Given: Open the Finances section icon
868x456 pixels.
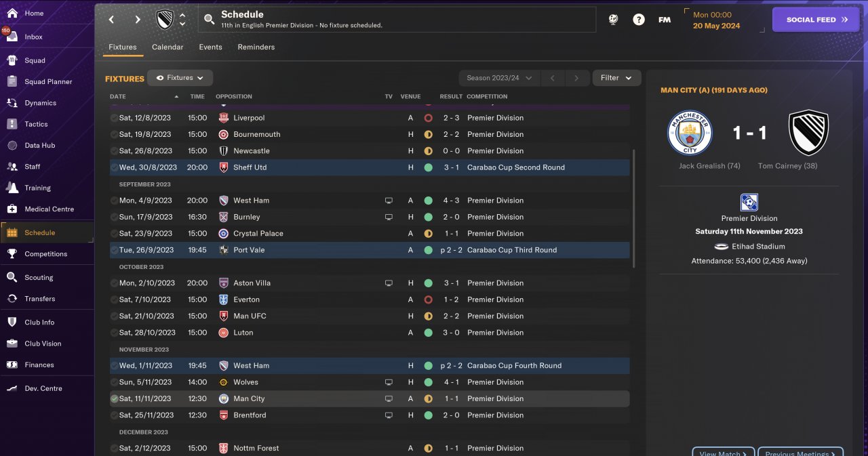Looking at the screenshot, I should coord(12,365).
